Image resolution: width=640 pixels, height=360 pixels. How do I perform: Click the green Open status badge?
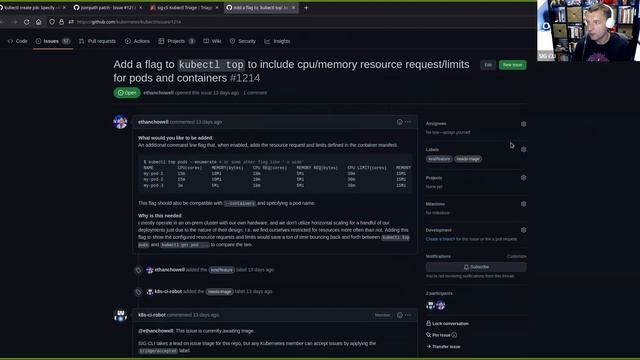pyautogui.click(x=127, y=93)
